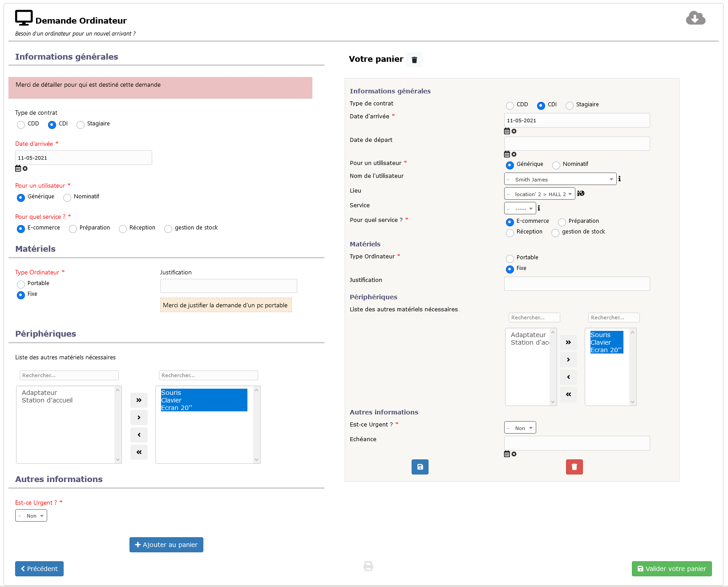Screen dimensions: 728x587
Task: Go back with Précédent button
Action: click(x=39, y=569)
